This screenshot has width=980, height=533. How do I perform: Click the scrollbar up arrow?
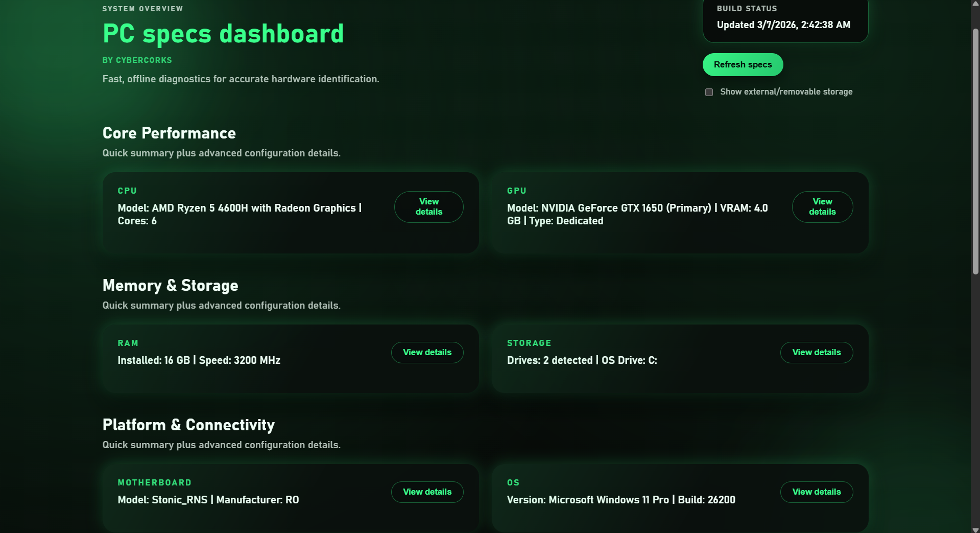tap(975, 4)
